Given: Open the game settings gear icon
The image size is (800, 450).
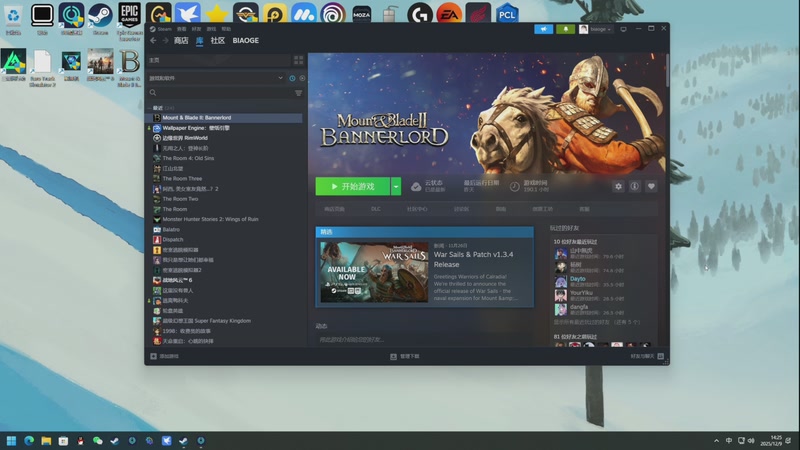Looking at the screenshot, I should coord(618,186).
